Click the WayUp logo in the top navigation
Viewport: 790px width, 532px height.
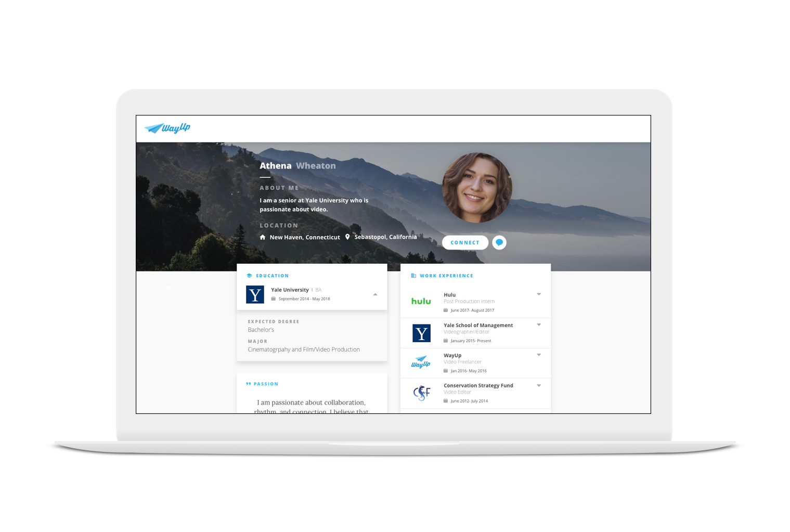167,128
